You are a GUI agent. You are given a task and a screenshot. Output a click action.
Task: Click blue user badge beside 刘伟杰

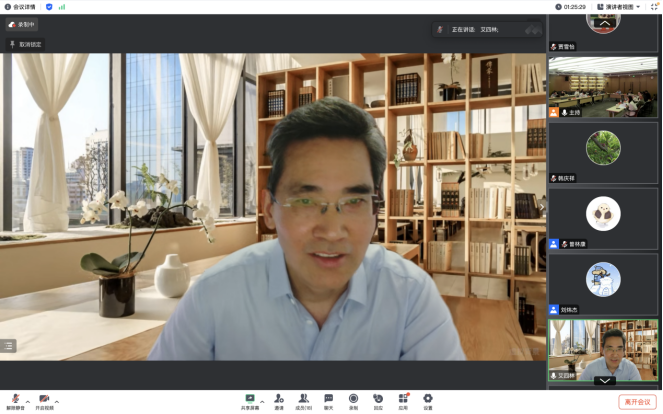point(553,310)
